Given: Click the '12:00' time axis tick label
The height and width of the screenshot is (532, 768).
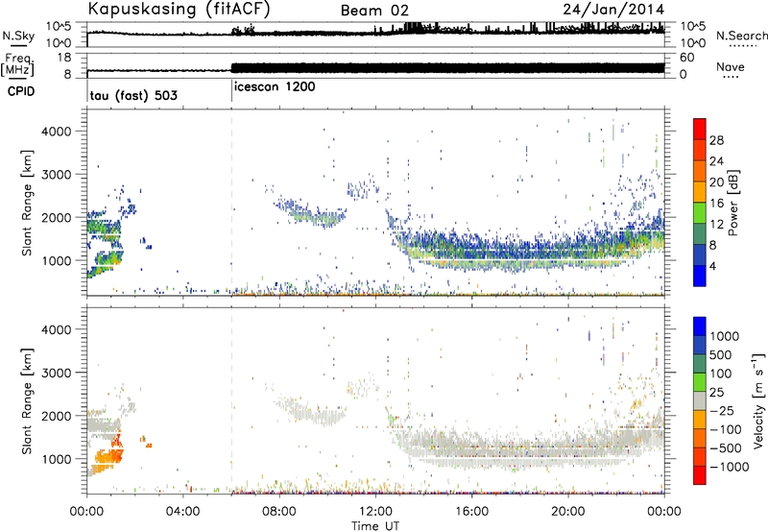Looking at the screenshot, I should (375, 512).
